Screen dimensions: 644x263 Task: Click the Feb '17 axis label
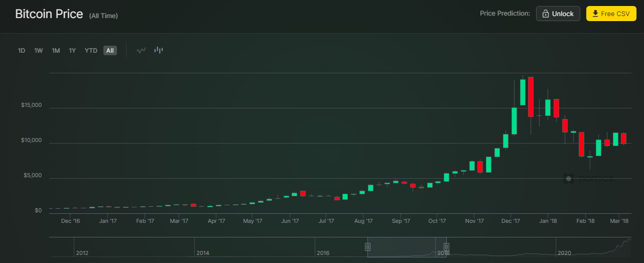click(145, 221)
